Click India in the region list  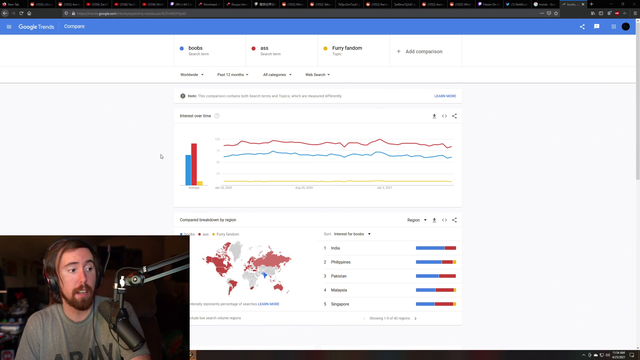336,248
